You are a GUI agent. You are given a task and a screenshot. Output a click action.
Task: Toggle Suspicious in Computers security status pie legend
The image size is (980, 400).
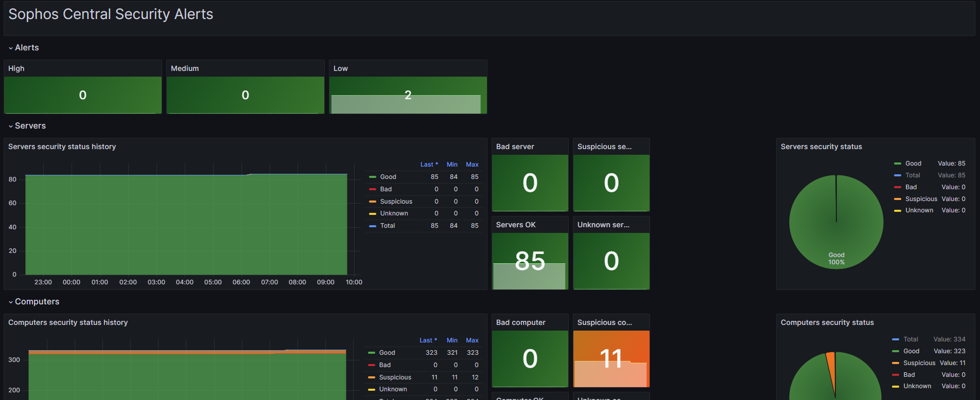(919, 363)
